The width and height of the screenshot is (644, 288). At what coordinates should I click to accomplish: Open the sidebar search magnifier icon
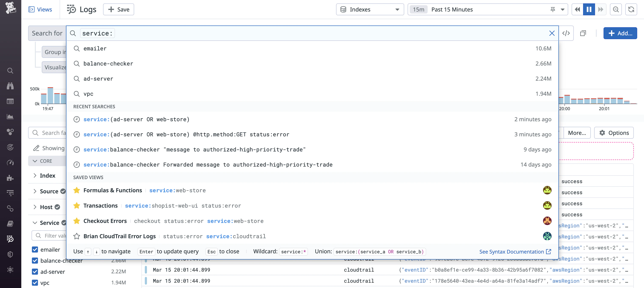click(10, 71)
